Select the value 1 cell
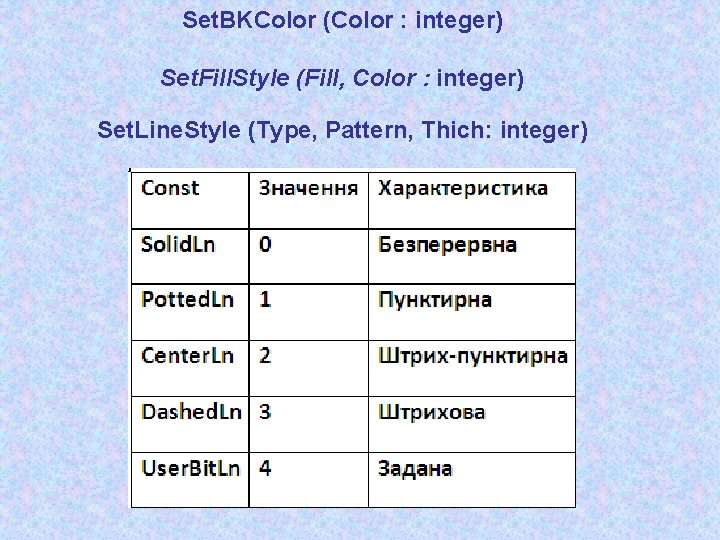Screen dimensions: 720x540 309,312
